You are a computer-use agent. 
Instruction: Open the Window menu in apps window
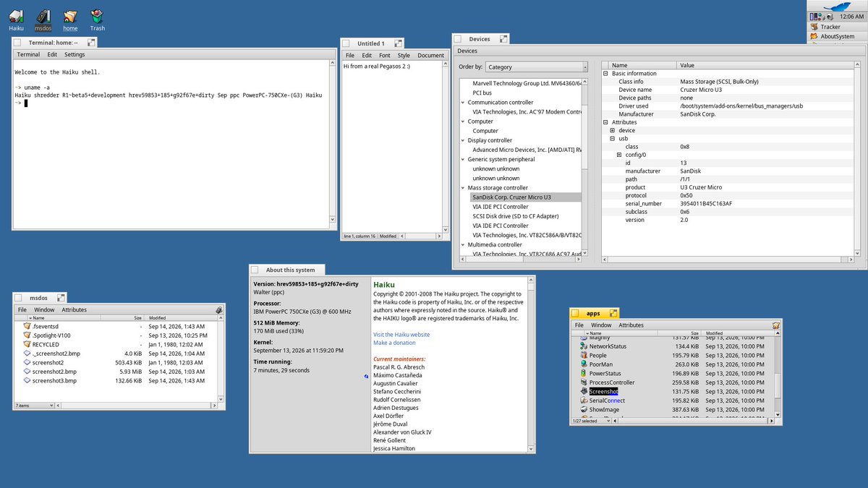pyautogui.click(x=601, y=325)
